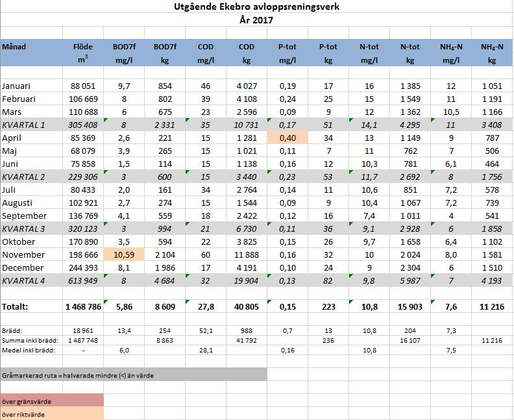Select KVARTAL 4 N-tot kg value 5 987
The height and width of the screenshot is (420, 514).
[x=410, y=281]
